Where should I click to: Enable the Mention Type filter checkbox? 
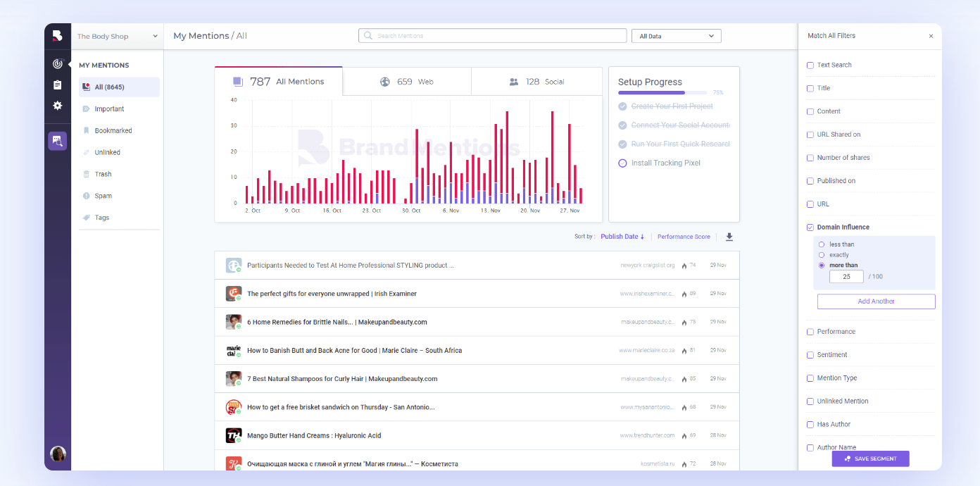[x=810, y=378]
